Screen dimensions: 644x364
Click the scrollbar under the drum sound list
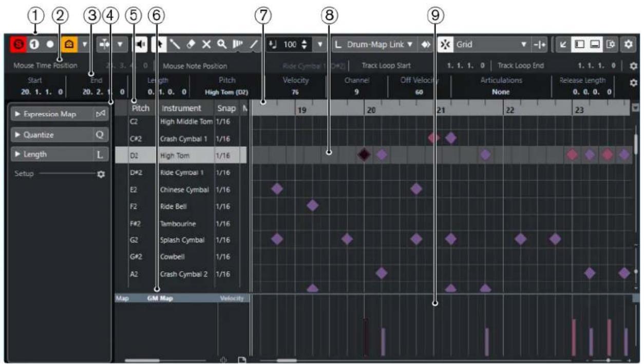point(142,360)
